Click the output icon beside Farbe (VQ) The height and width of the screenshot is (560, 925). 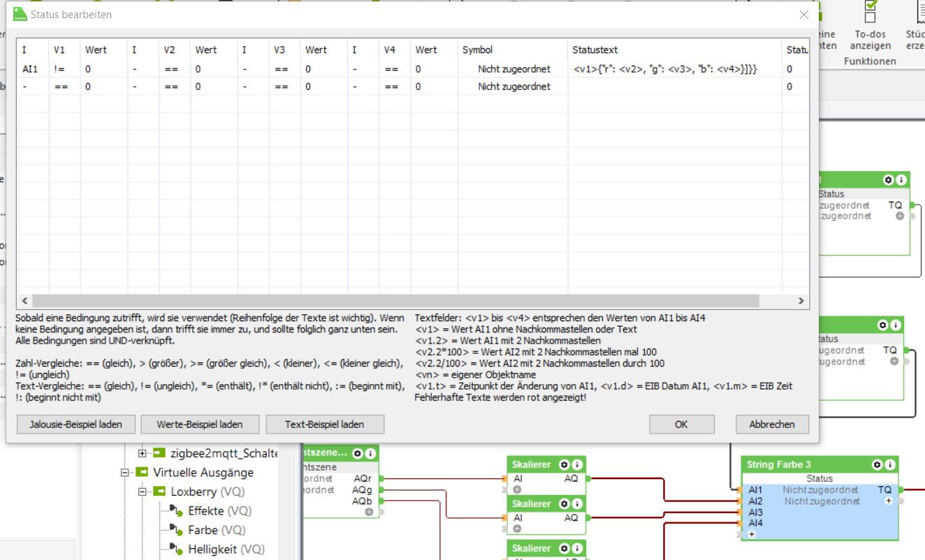[177, 530]
